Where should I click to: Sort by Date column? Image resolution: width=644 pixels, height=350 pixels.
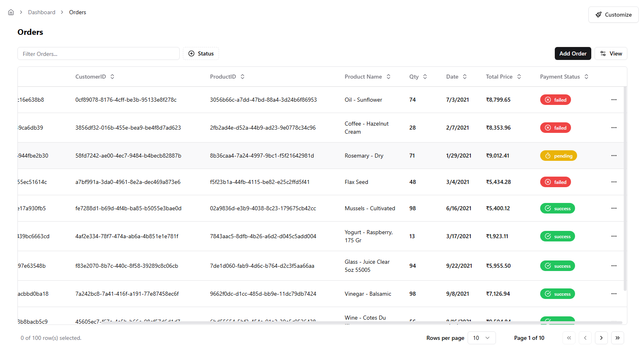point(456,77)
